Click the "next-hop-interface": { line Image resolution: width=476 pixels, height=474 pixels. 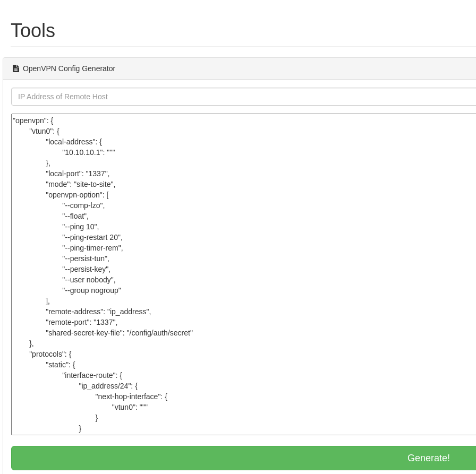[x=131, y=397]
